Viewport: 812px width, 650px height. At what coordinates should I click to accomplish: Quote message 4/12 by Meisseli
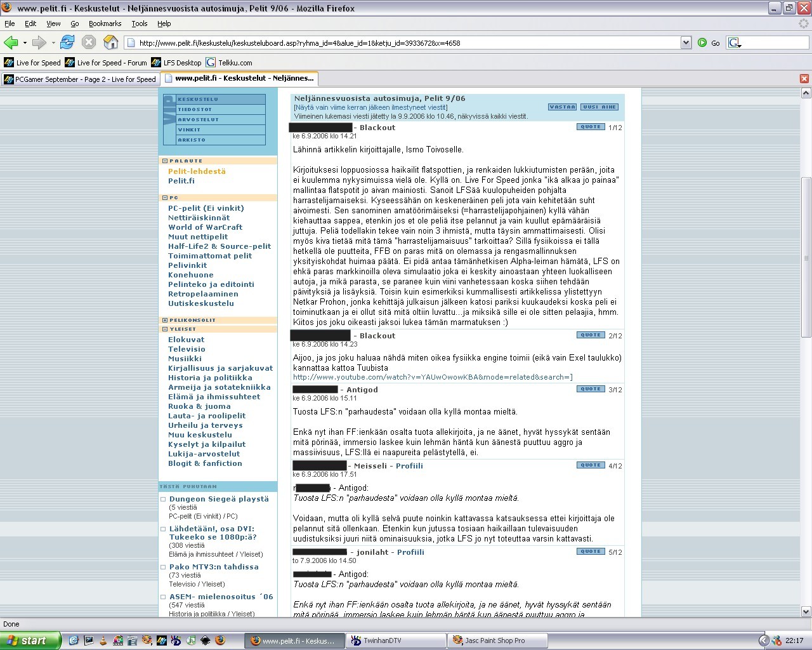point(591,465)
